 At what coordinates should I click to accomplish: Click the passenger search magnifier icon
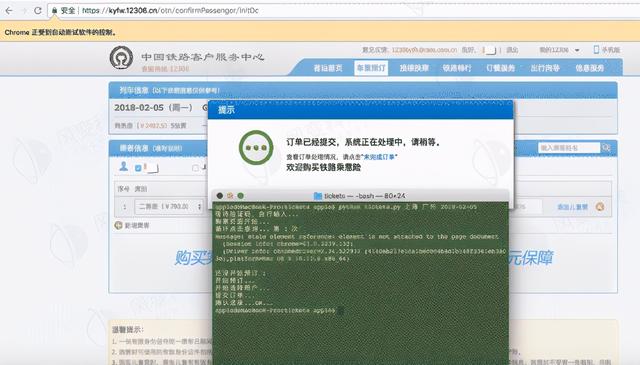click(606, 148)
